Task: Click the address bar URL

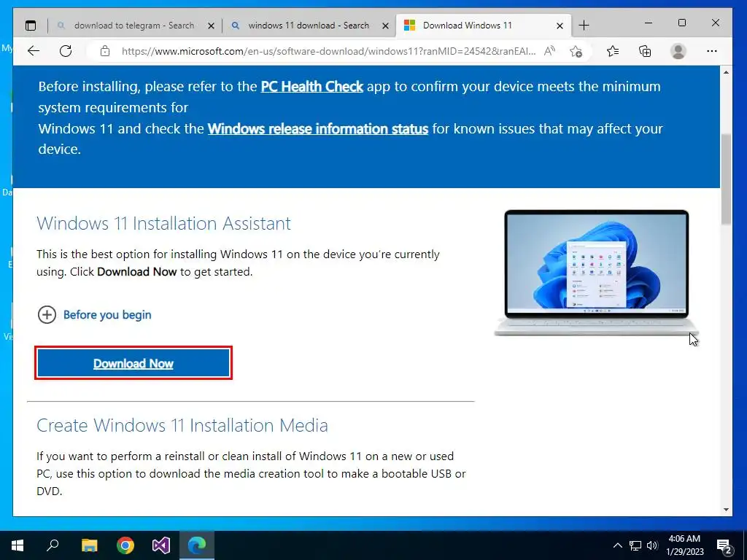Action: (328, 51)
